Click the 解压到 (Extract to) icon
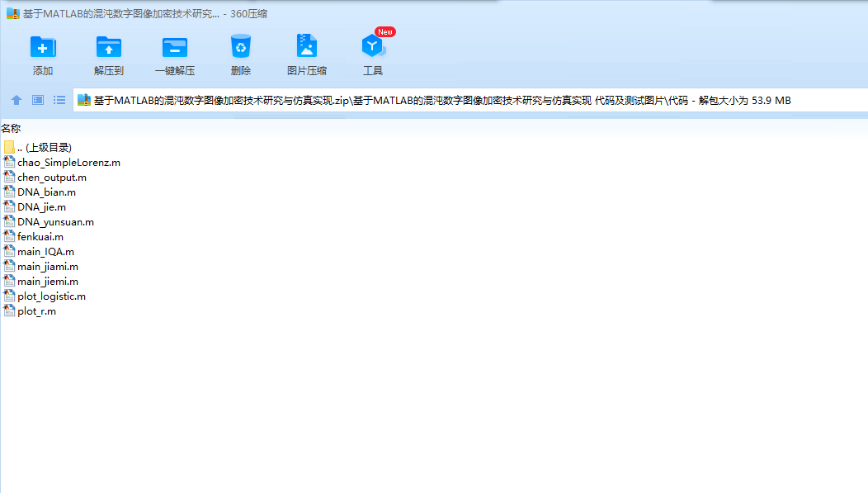This screenshot has width=868, height=493. click(109, 47)
